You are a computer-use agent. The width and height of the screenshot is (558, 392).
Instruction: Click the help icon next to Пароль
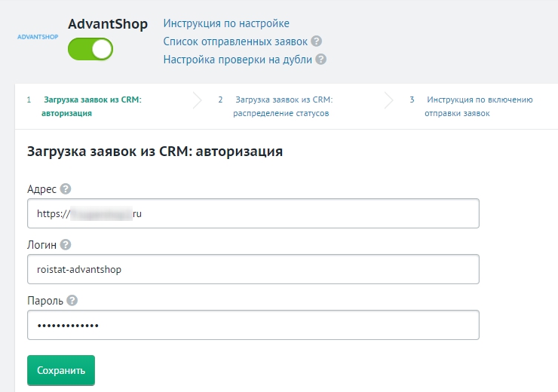(72, 300)
